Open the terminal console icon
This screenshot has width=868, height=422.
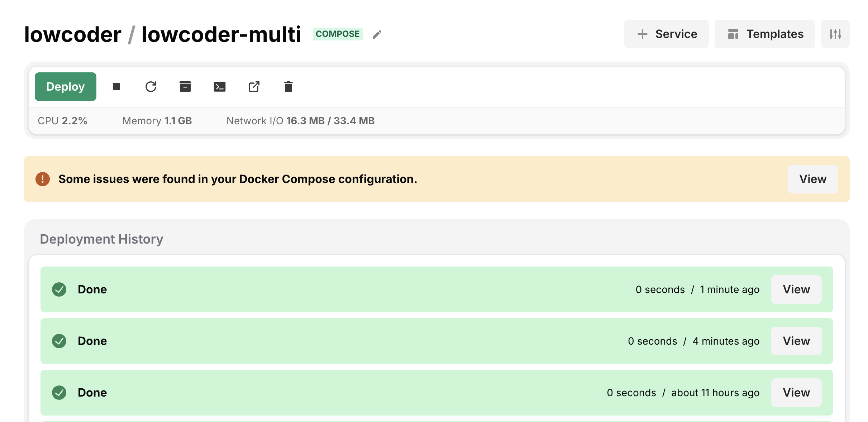[220, 87]
